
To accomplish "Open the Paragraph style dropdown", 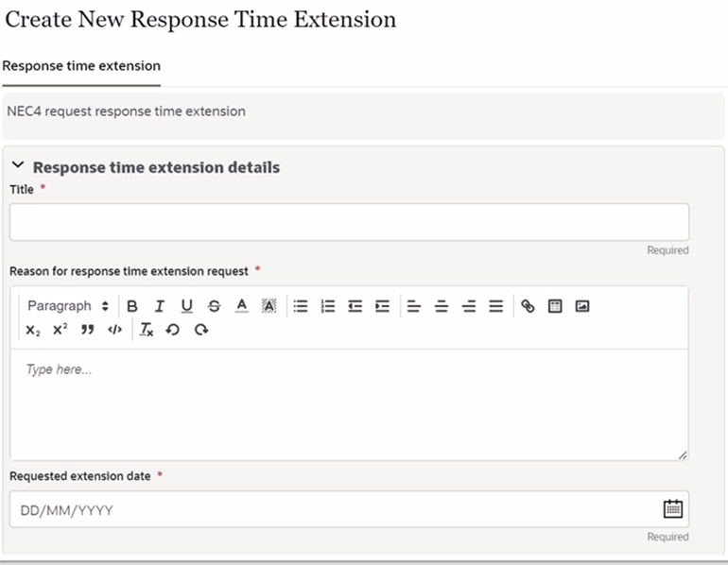I will point(68,306).
